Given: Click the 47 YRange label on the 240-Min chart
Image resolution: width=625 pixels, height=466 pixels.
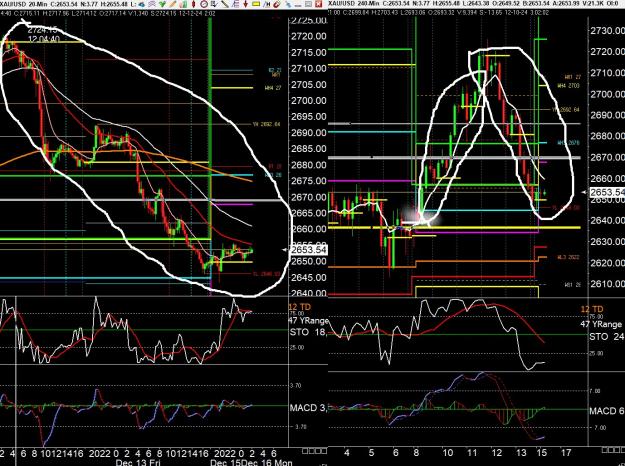Looking at the screenshot, I should click(601, 324).
